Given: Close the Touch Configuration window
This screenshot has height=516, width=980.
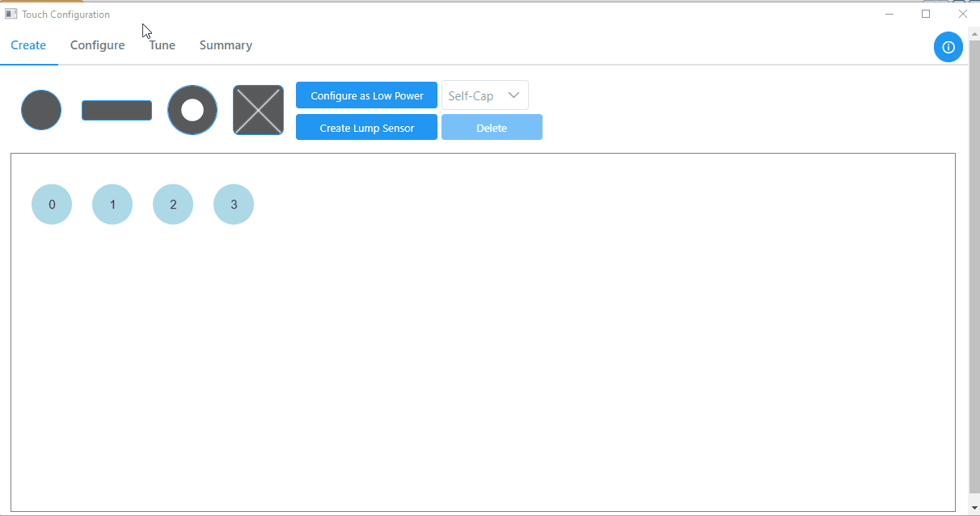Looking at the screenshot, I should point(962,14).
